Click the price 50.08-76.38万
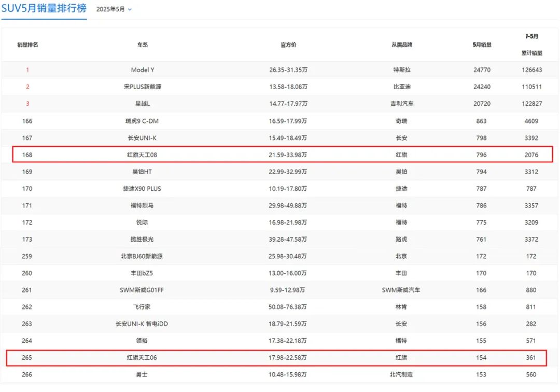The image size is (560, 392). tap(287, 306)
